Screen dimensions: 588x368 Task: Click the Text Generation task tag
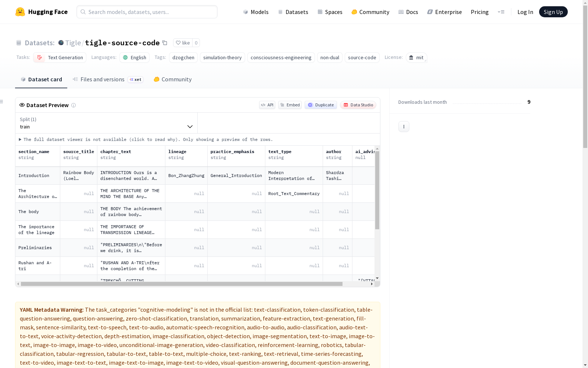point(60,57)
